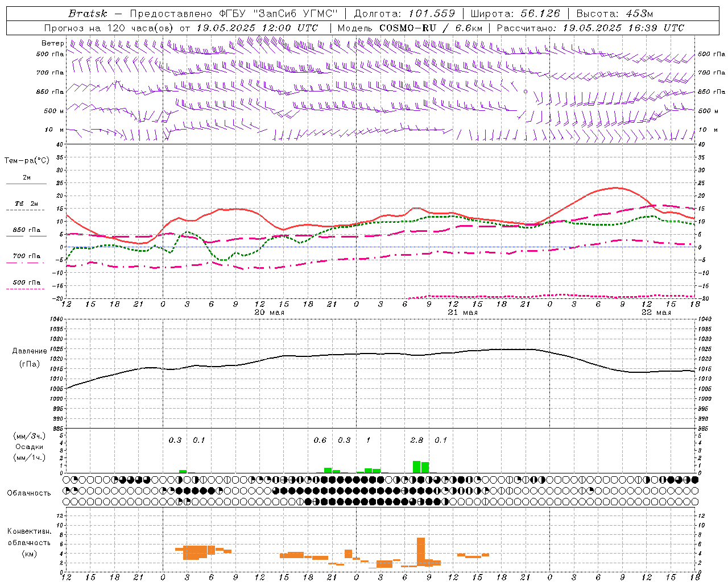Click the Облачность cloud cover label
Image resolution: width=728 pixels, height=582 pixels.
[x=29, y=493]
